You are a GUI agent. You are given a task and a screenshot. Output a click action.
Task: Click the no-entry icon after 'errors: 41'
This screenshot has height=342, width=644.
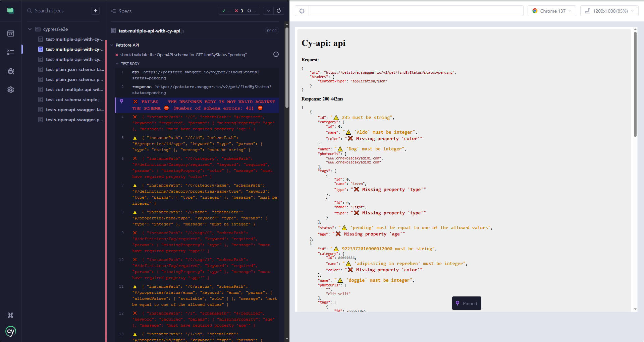click(x=260, y=108)
